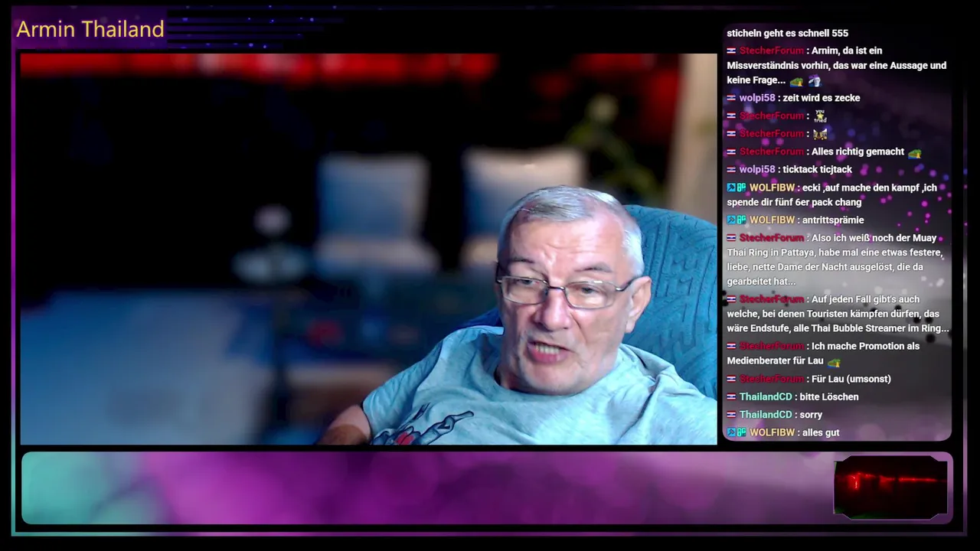
Task: Open ThailandCD profile from "sorry" message
Action: pos(766,415)
